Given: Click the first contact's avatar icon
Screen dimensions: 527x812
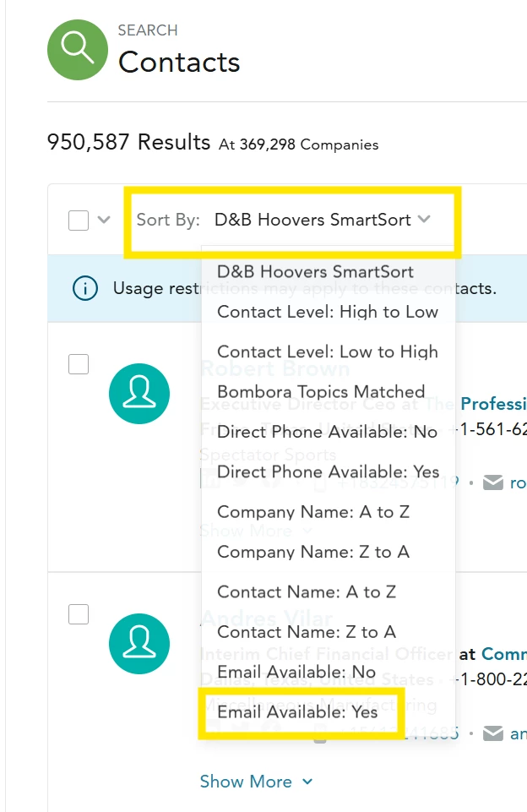Looking at the screenshot, I should (139, 394).
